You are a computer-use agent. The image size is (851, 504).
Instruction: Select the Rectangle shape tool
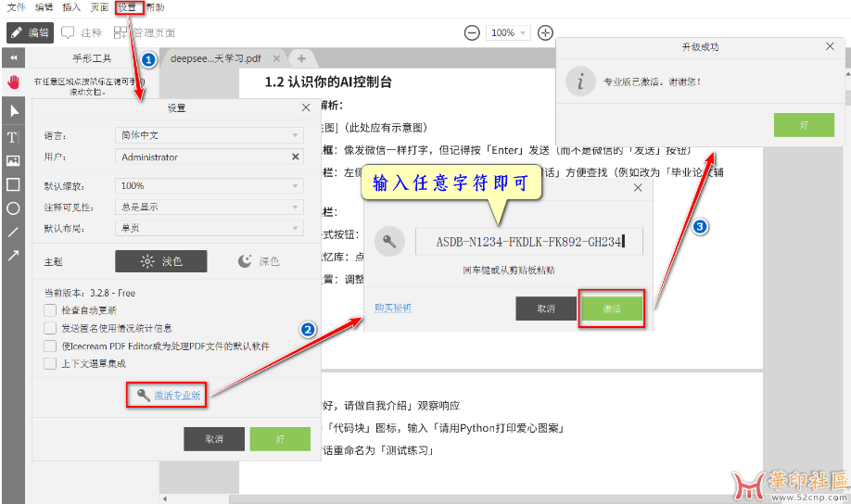click(13, 184)
